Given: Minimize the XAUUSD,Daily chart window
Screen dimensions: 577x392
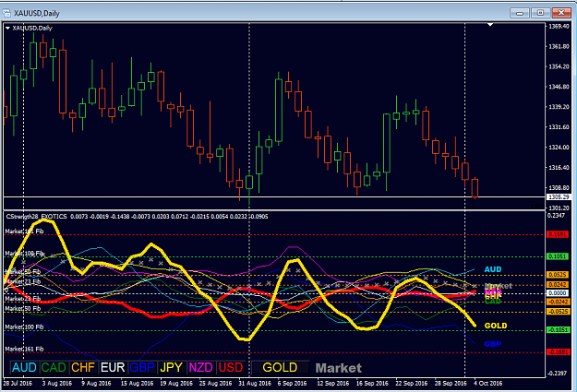Looking at the screenshot, I should (x=520, y=13).
